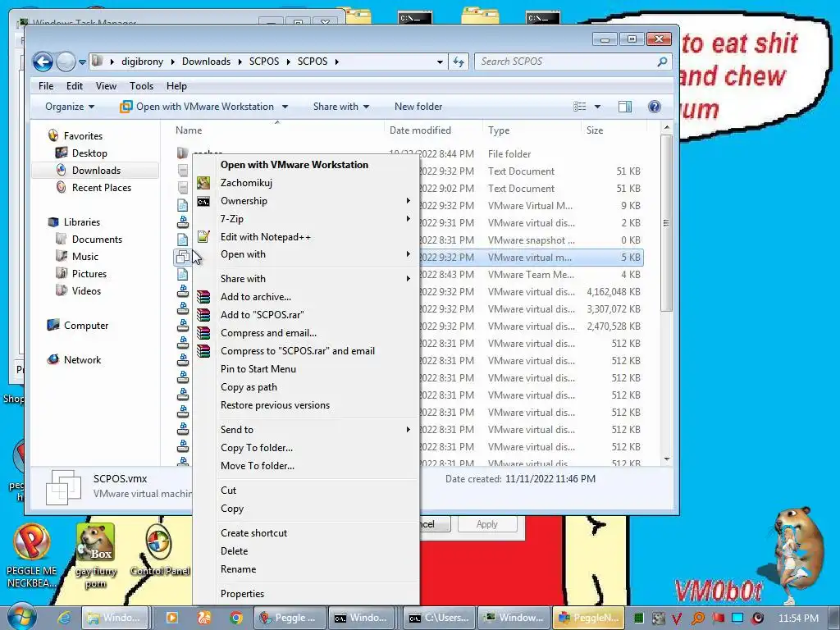Open Windows Media Player taskbar icon
The height and width of the screenshot is (630, 840).
coord(172,618)
